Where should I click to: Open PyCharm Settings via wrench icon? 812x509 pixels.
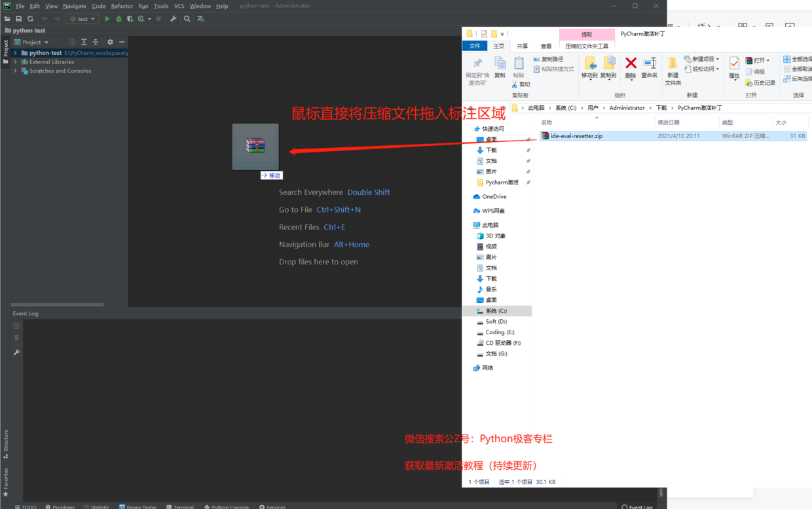[x=173, y=18]
